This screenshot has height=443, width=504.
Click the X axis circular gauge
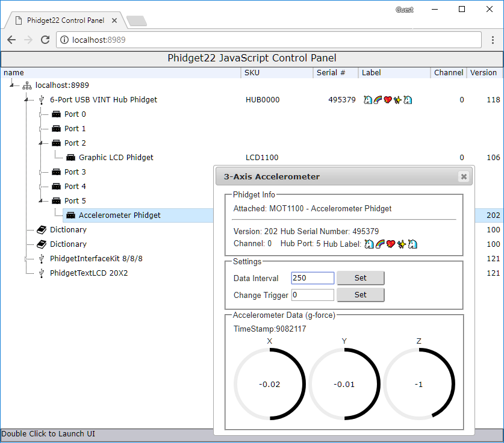pyautogui.click(x=270, y=384)
